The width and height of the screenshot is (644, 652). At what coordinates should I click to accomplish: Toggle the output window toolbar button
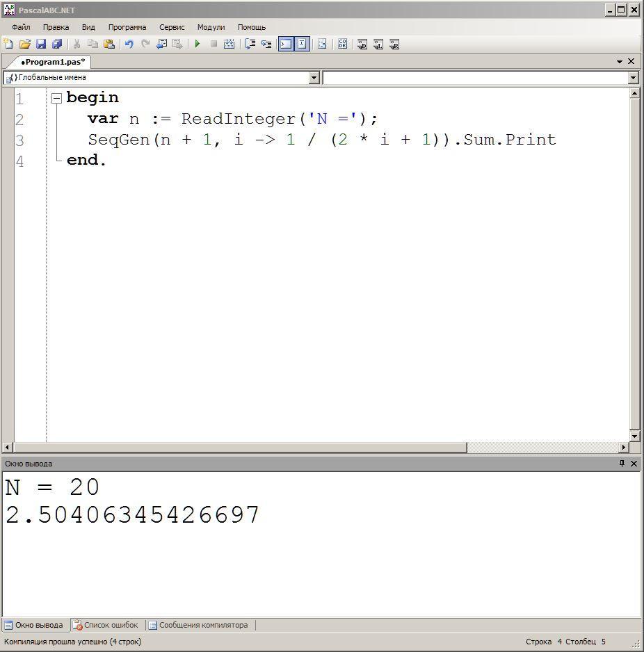[286, 44]
